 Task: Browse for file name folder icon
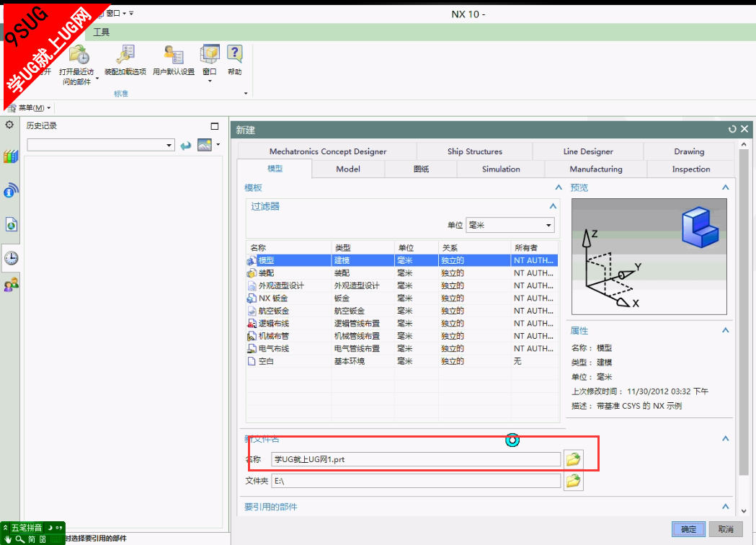tap(573, 459)
